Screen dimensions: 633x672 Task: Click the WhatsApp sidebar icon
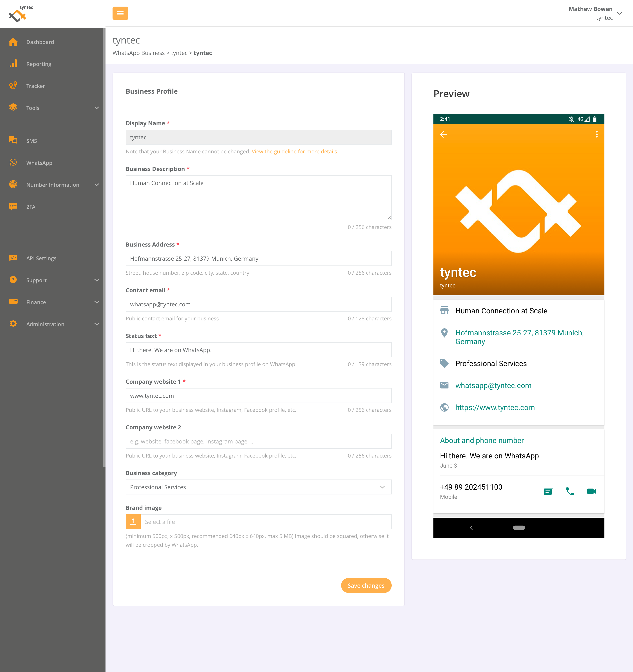click(x=13, y=162)
